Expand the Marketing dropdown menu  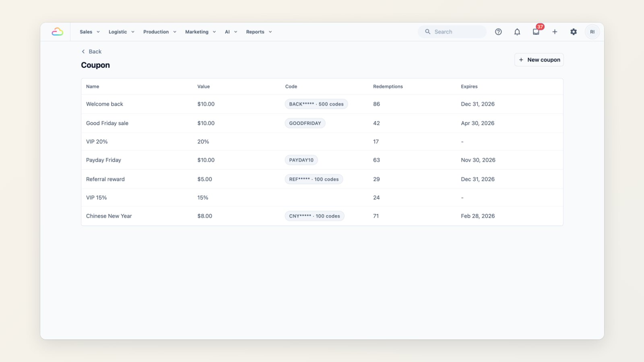200,32
